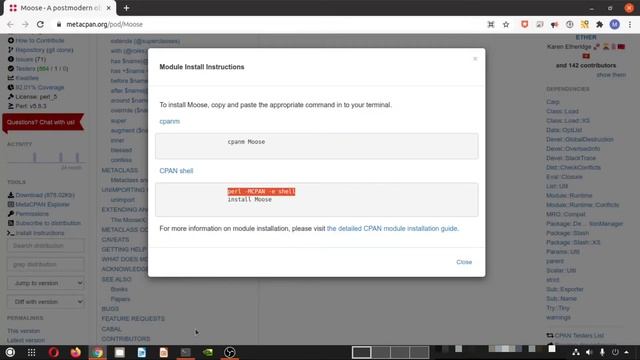Reload the metacpan page

pos(40,24)
